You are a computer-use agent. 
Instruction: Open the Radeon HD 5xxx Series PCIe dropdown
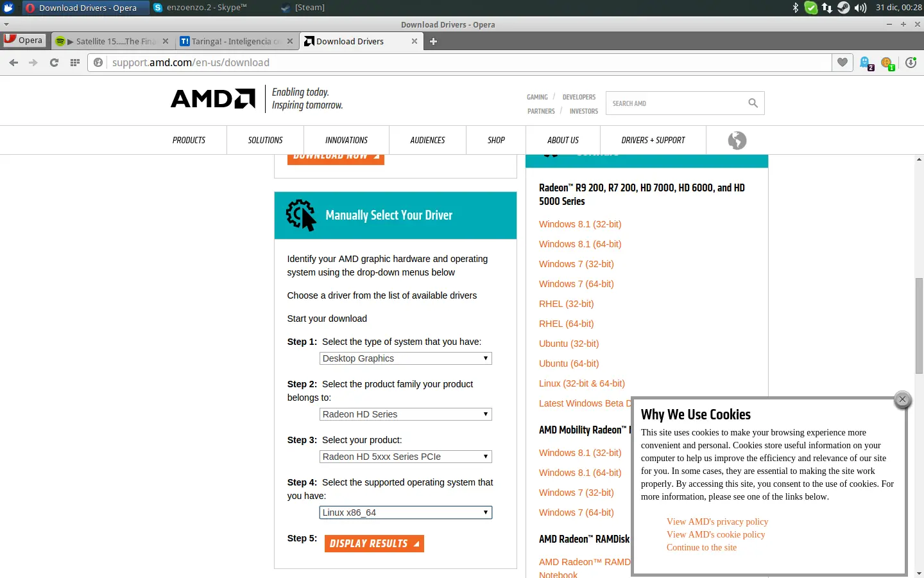click(x=406, y=457)
